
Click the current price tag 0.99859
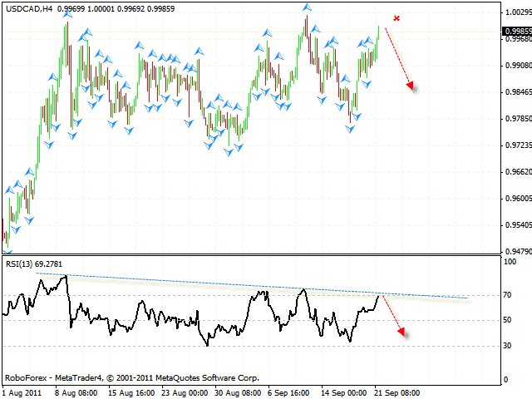517,32
